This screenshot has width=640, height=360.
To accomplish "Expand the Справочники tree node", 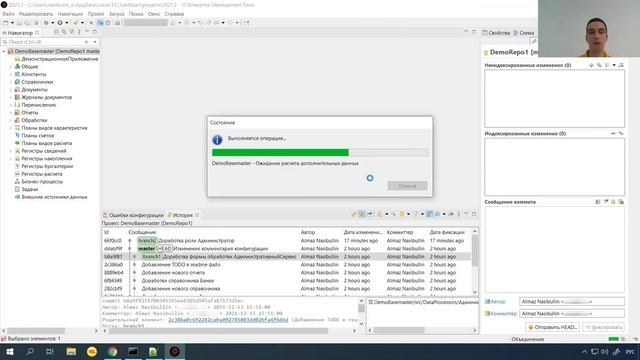I will (x=11, y=82).
